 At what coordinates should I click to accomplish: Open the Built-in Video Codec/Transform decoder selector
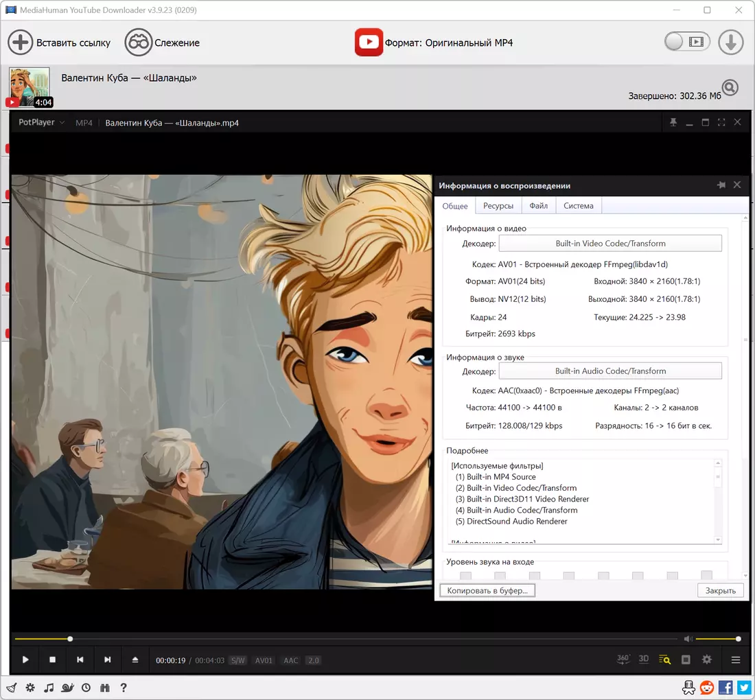click(x=610, y=244)
